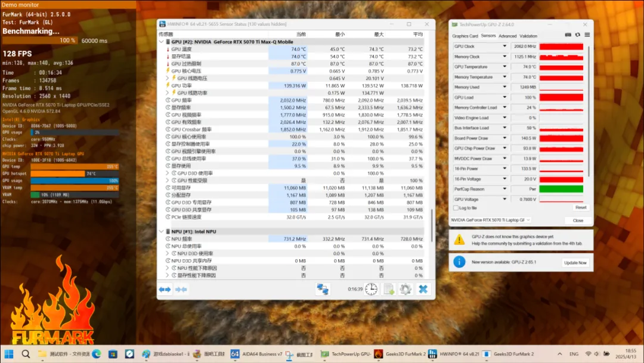This screenshot has height=363, width=644.
Task: Open GPU Clock sensor dropdown in GPU-Z
Action: pos(504,47)
